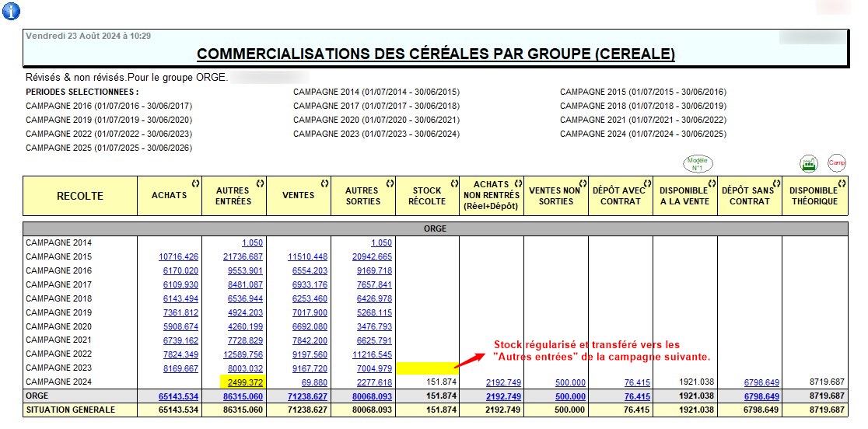Click yellow highlighted empty stock cell for 2023
The image size is (868, 429).
pyautogui.click(x=427, y=368)
